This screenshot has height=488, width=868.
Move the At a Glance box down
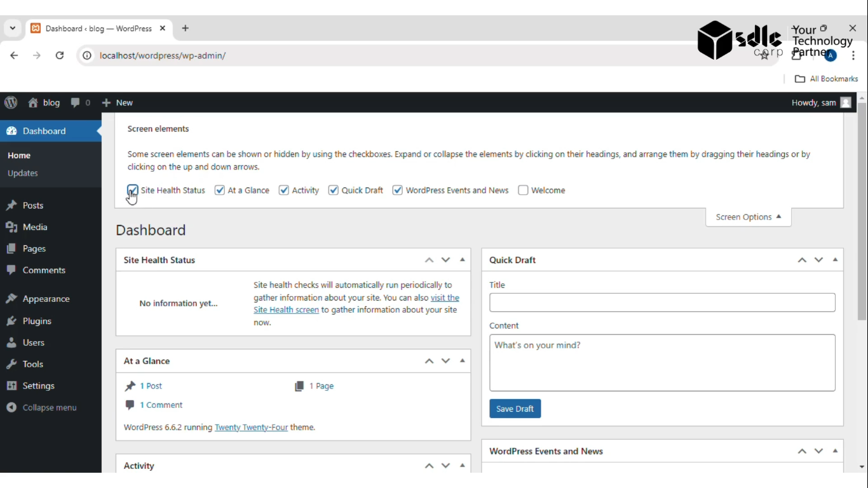(x=445, y=361)
